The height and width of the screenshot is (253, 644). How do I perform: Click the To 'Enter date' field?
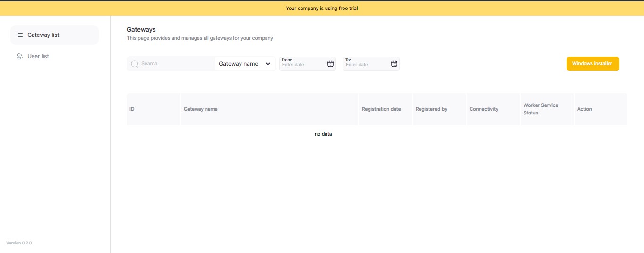[366, 65]
